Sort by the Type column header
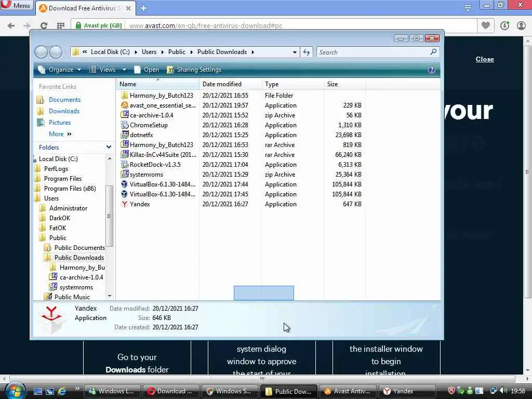 [293, 84]
